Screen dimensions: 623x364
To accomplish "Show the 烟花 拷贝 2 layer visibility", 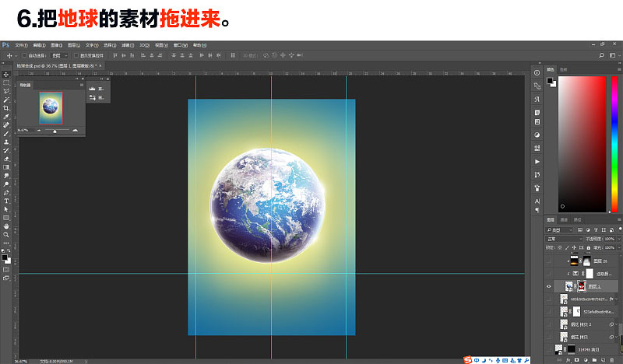I will pyautogui.click(x=549, y=324).
